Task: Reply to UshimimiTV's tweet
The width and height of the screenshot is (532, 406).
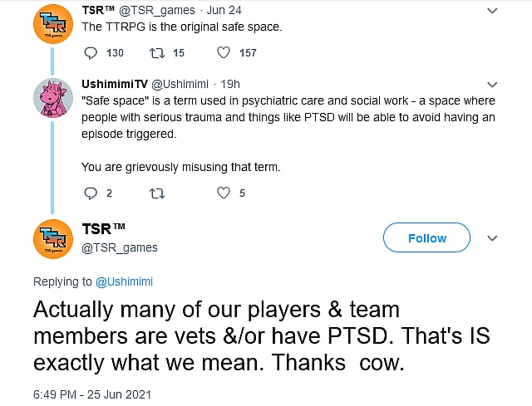Action: (91, 193)
